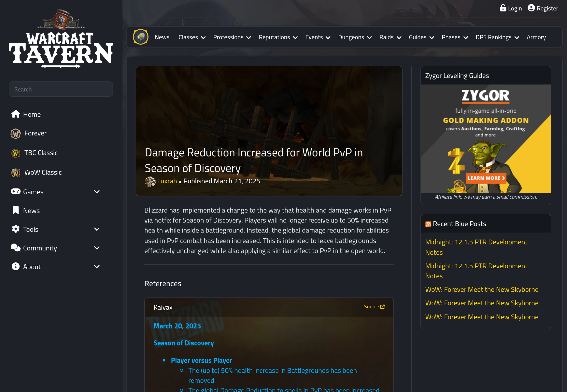The image size is (567, 392).
Task: Open the Dungeons dropdown menu
Action: click(355, 37)
